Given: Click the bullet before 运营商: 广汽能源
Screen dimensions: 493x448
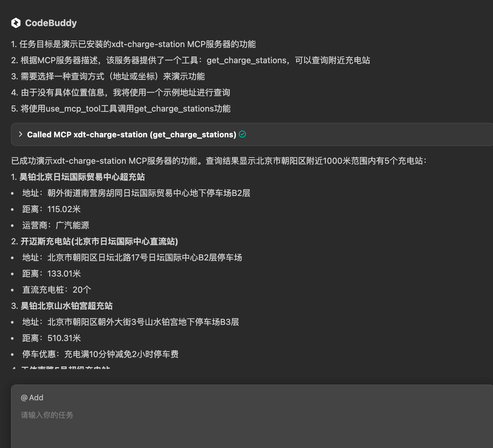Looking at the screenshot, I should (x=13, y=225).
